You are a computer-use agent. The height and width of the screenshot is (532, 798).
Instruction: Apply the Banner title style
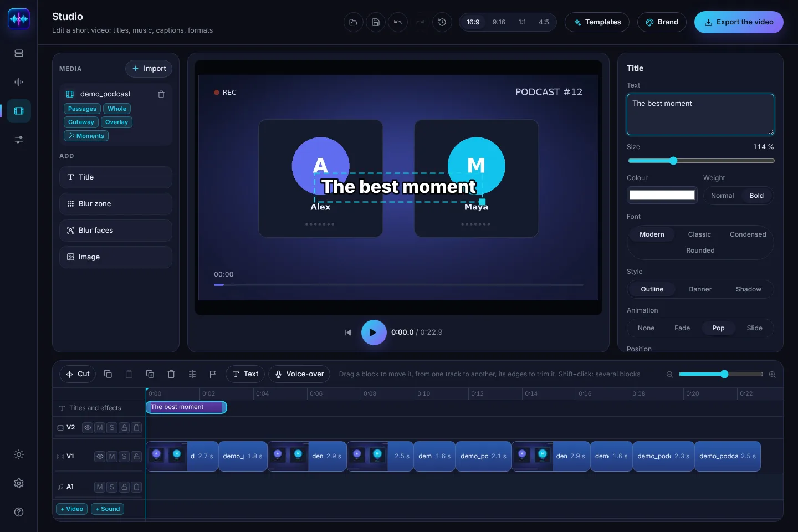point(700,289)
